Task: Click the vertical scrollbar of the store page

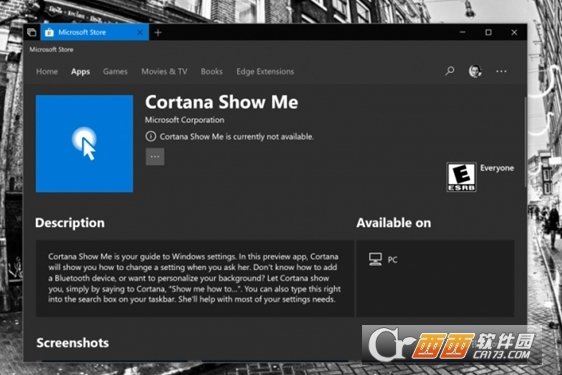Action: click(525, 142)
